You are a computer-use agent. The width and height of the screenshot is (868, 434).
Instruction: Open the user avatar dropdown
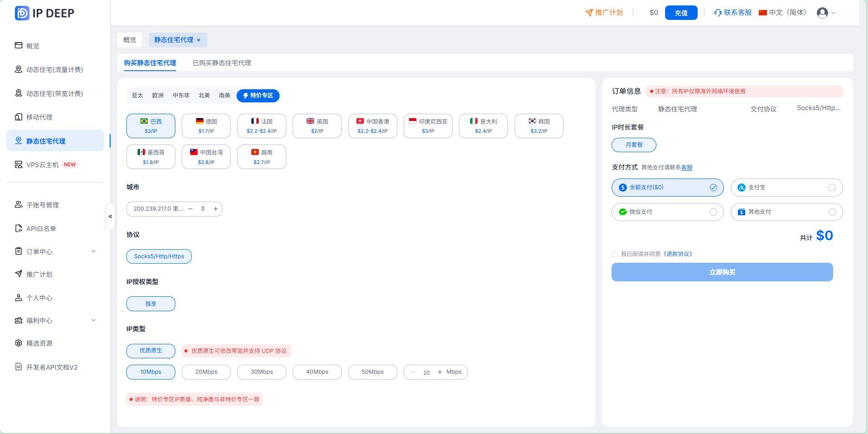click(x=826, y=13)
